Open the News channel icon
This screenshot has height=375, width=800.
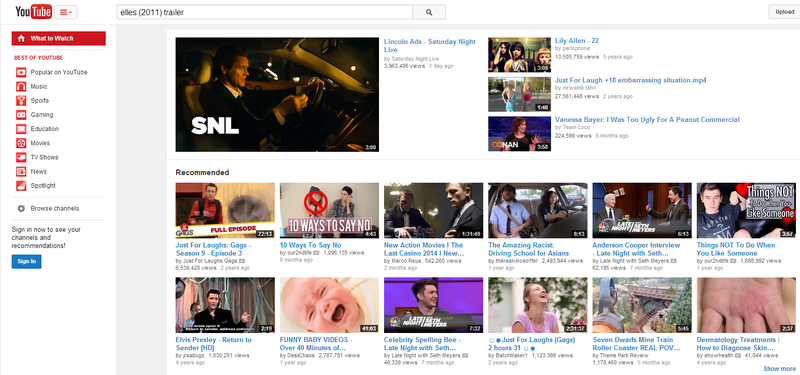21,171
